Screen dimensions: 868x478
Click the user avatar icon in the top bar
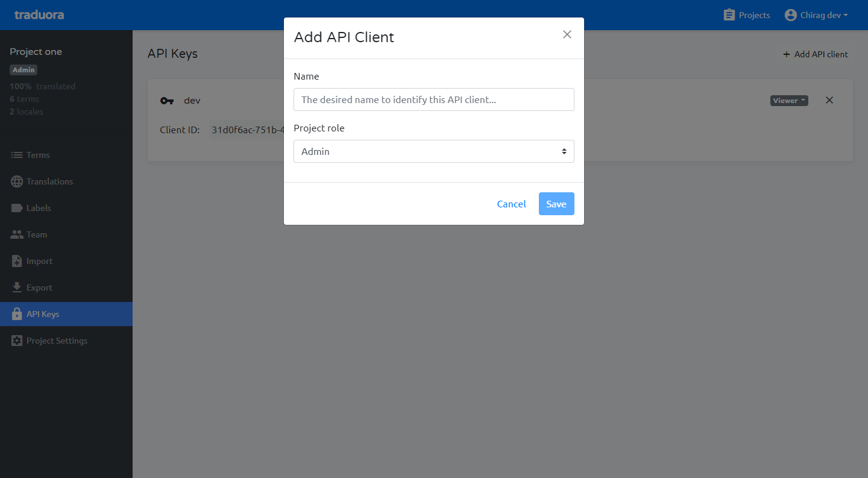click(x=790, y=14)
